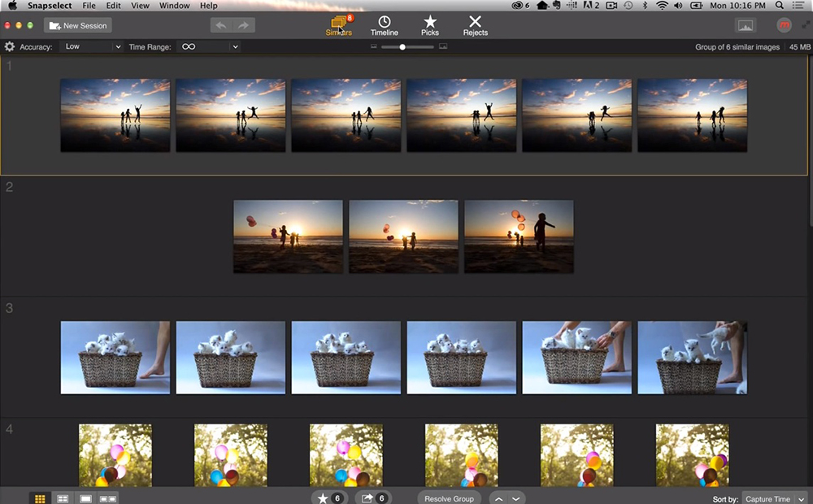Open the Rejects view
Viewport: 813px width, 504px height.
pos(476,25)
